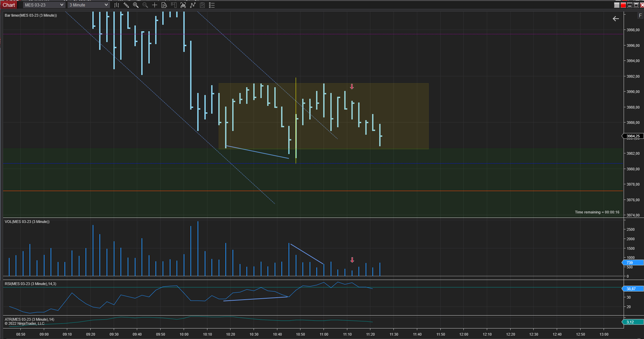This screenshot has height=339, width=644.
Task: Click the VOL(MES 03-23) panel label
Action: (27, 222)
